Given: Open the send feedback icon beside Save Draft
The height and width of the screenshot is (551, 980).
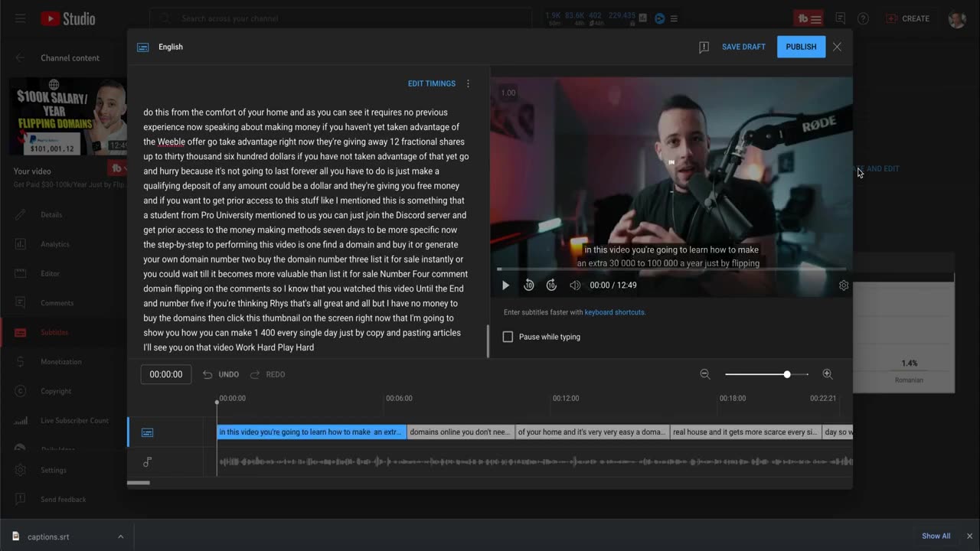Looking at the screenshot, I should click(704, 47).
